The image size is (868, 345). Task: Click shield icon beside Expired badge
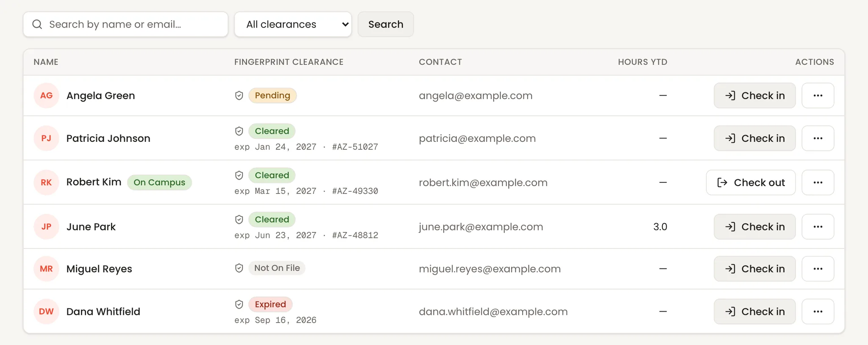click(239, 304)
